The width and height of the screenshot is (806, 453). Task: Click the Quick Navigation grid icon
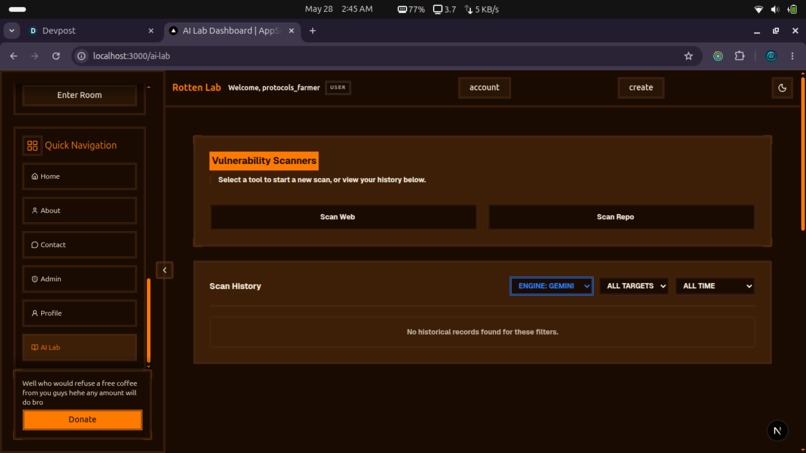[32, 146]
